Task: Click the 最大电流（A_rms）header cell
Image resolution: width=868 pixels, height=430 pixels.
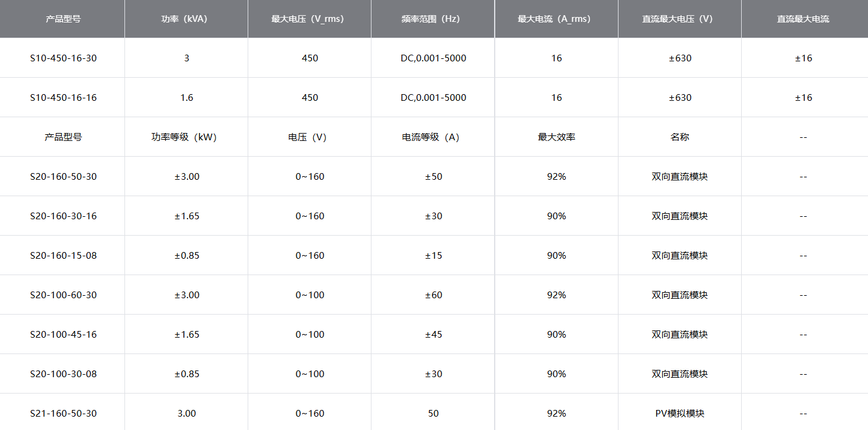Action: click(557, 19)
